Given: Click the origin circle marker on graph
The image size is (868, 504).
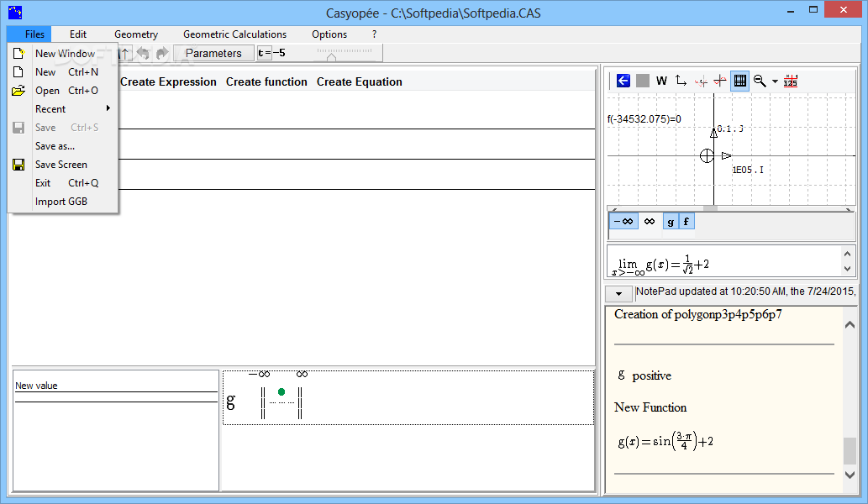Looking at the screenshot, I should [707, 156].
